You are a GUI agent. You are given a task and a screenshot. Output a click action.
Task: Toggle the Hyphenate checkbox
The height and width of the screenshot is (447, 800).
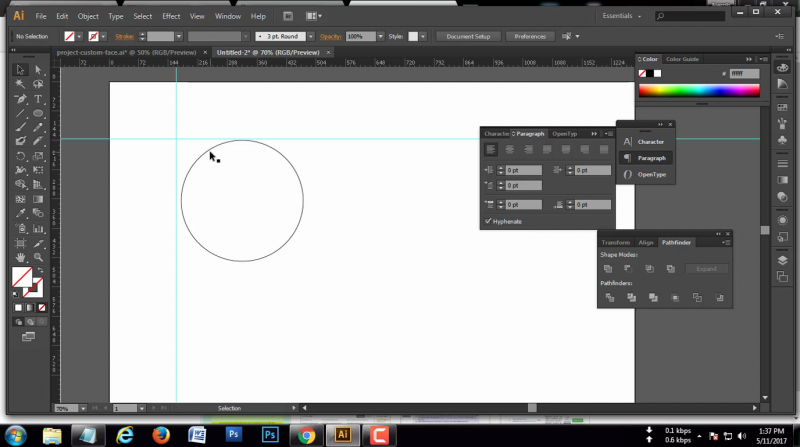tap(489, 221)
